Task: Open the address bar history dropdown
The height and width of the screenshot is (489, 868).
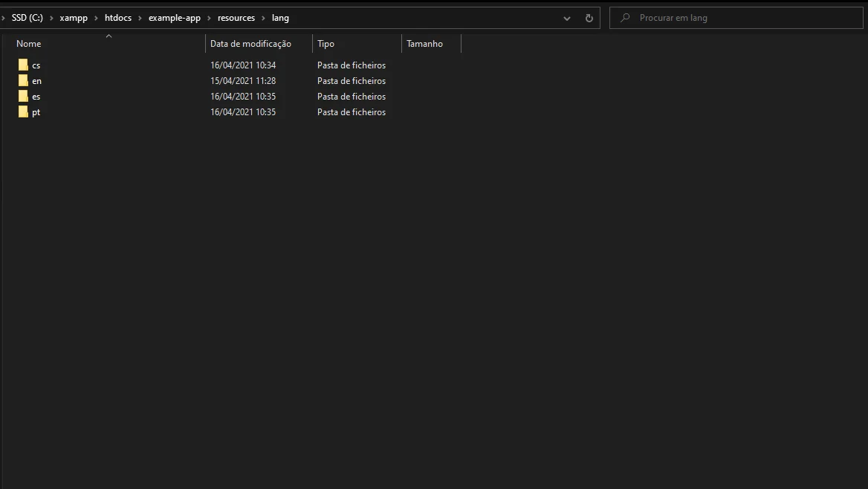Action: (x=567, y=18)
